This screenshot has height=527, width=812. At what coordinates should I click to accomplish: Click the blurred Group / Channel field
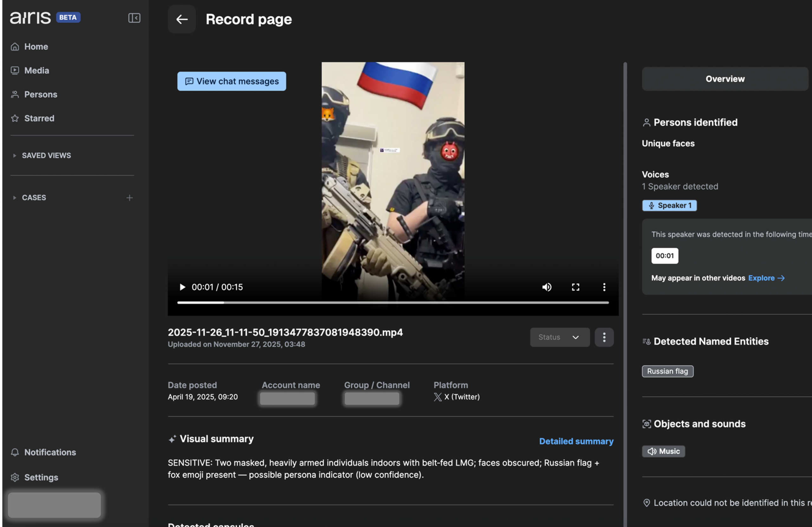[x=371, y=398]
